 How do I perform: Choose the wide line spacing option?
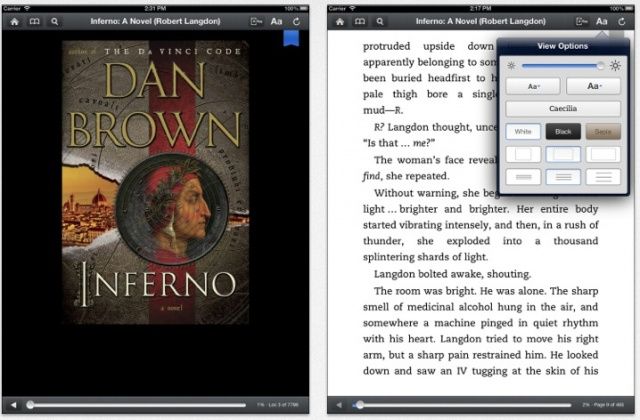pyautogui.click(x=603, y=177)
